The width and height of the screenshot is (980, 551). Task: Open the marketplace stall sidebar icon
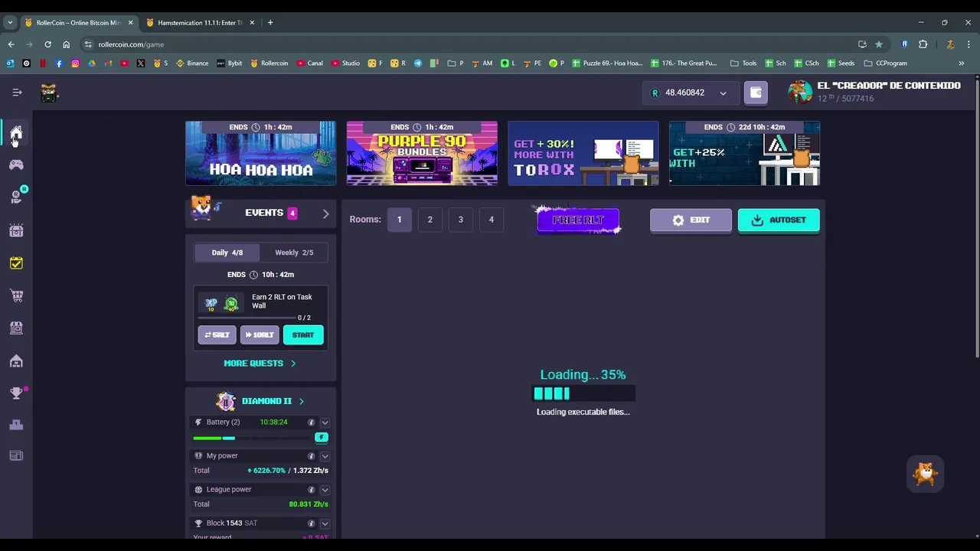(16, 328)
